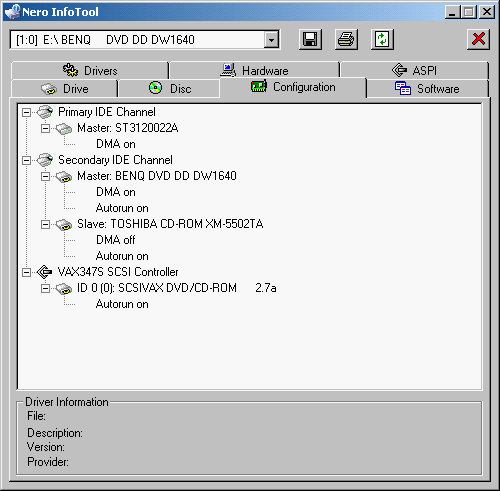This screenshot has width=500, height=491.
Task: Collapse the Slave TOSHIBA CD-ROM node
Action: coord(45,224)
